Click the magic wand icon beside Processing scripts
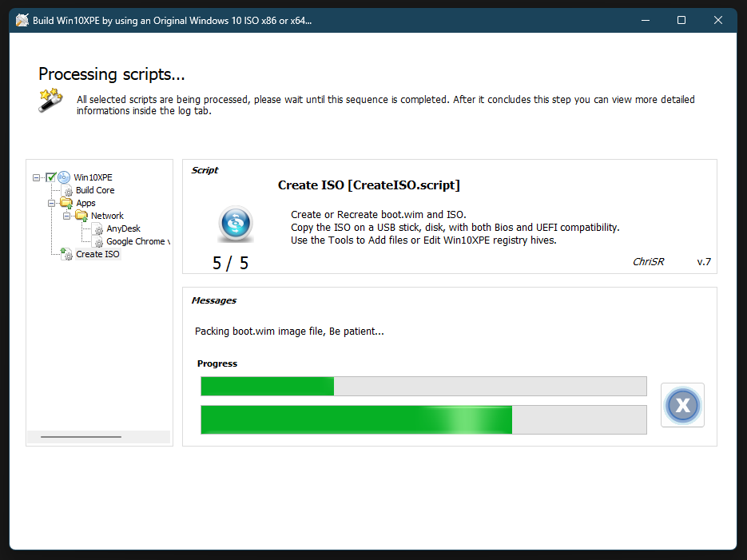 point(50,100)
